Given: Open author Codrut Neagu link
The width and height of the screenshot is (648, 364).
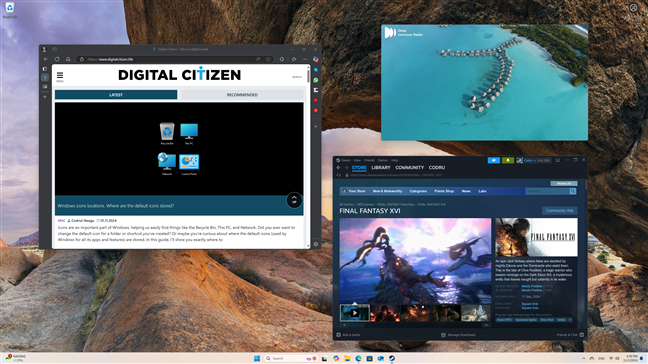Looking at the screenshot, I should coord(82,221).
